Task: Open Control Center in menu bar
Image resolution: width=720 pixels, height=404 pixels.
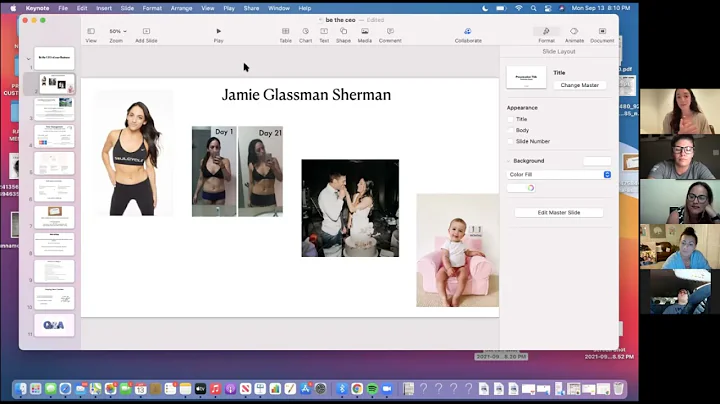Action: tap(548, 8)
